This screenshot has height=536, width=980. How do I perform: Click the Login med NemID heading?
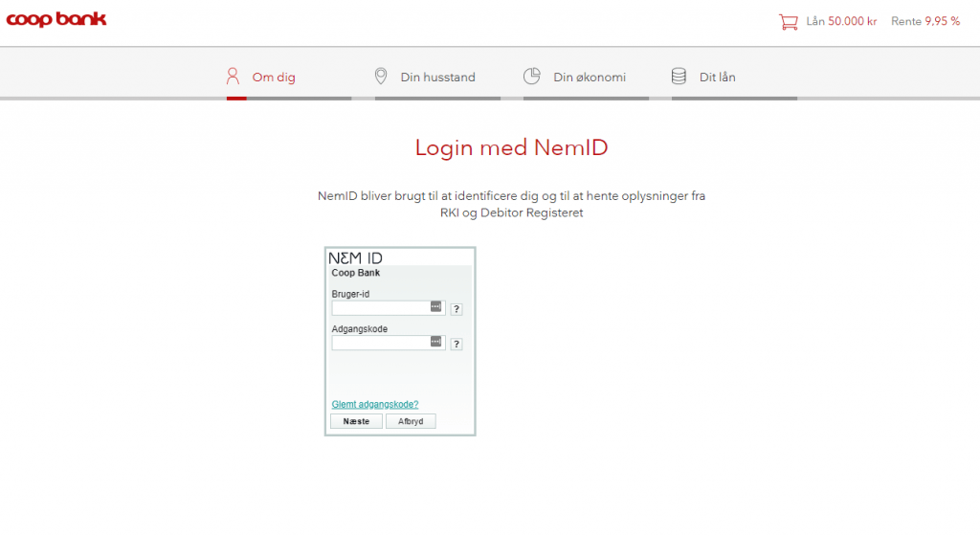coord(511,148)
